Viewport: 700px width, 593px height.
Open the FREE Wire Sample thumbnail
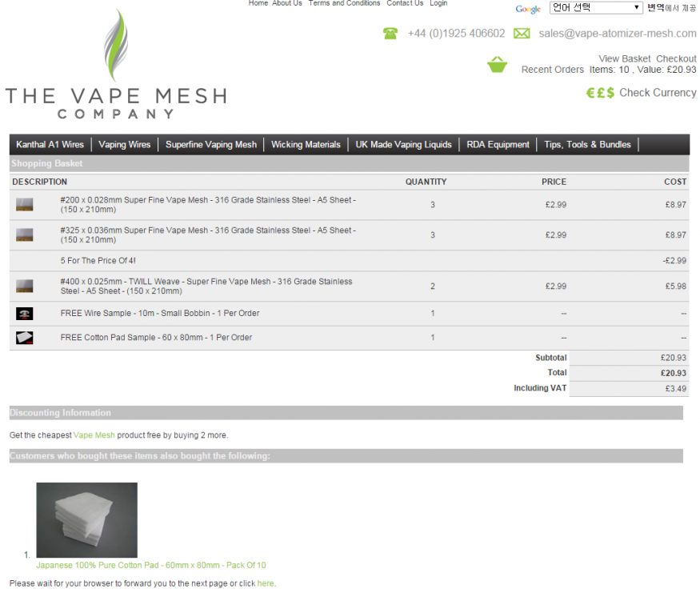pyautogui.click(x=25, y=314)
